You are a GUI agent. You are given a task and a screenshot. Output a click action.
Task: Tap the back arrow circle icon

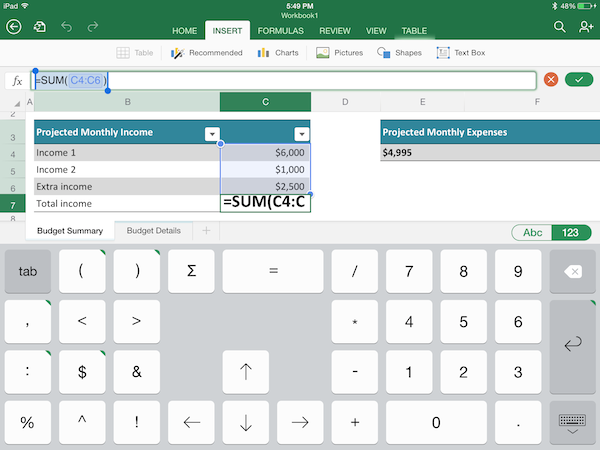[x=14, y=27]
